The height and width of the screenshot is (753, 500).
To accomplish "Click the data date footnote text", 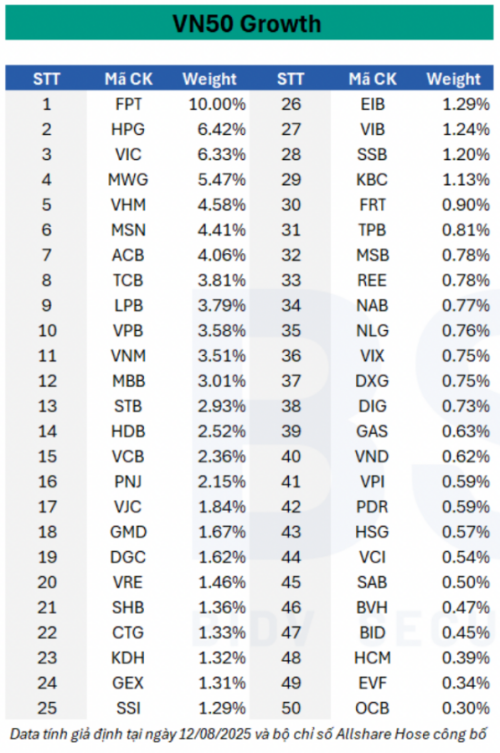I will coord(248,734).
